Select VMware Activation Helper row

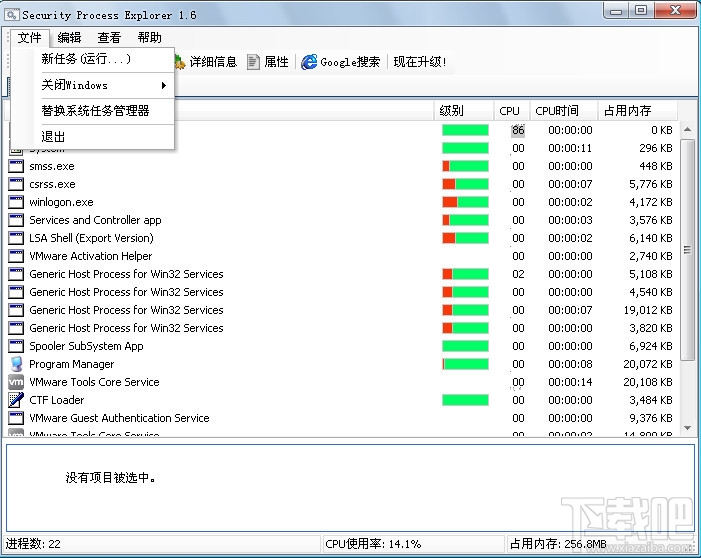click(343, 256)
